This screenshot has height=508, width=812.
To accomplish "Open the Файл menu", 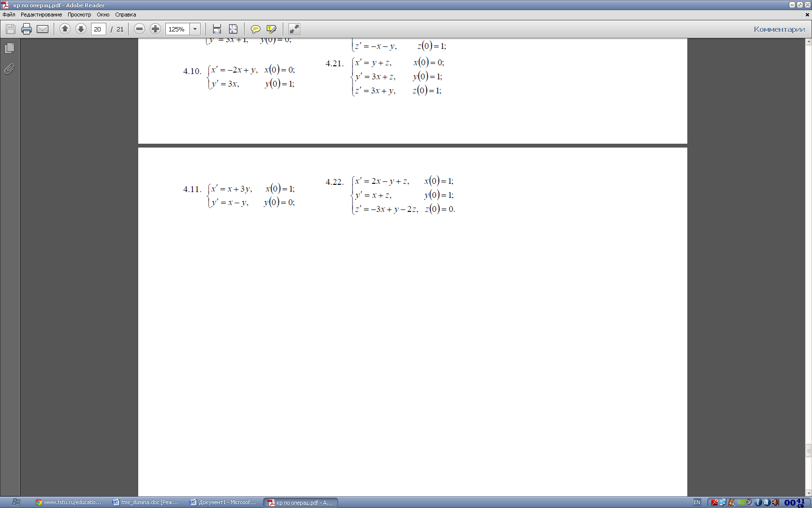I will pos(9,15).
